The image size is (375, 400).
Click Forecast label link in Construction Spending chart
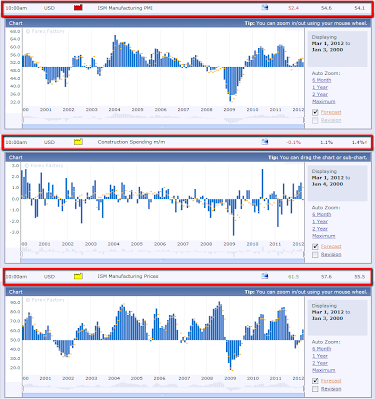pyautogui.click(x=331, y=247)
